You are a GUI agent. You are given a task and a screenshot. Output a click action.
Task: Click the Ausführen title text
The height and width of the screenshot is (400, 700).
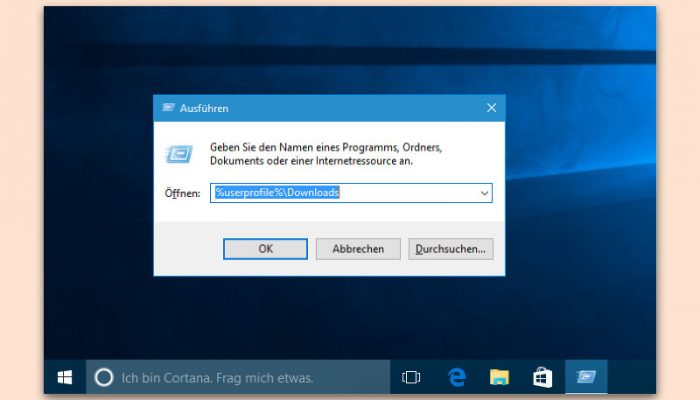point(204,108)
